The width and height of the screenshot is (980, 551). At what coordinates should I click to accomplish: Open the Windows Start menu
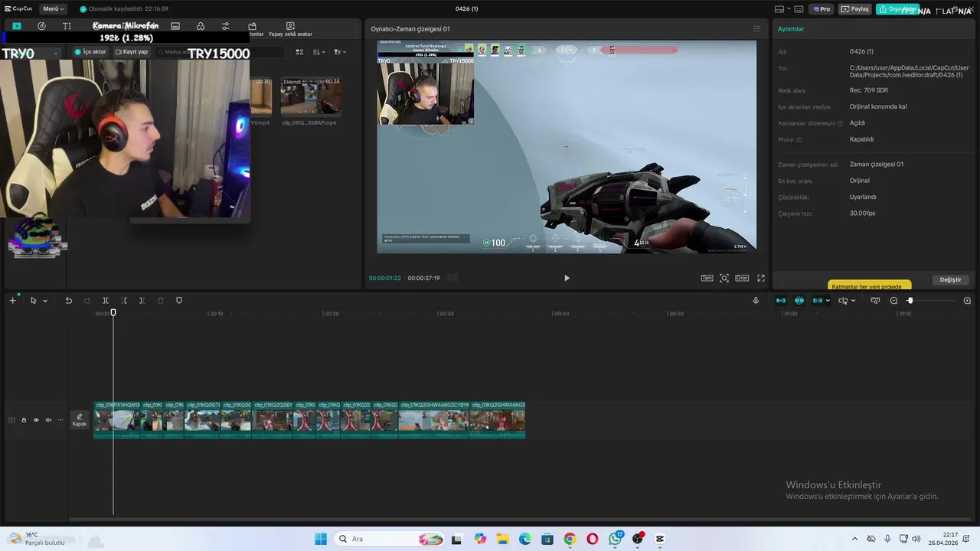point(320,539)
